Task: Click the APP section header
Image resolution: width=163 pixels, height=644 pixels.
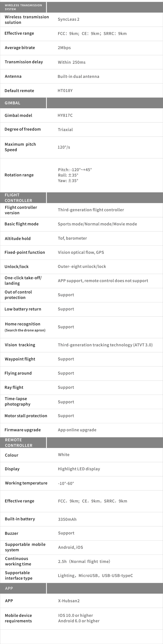Action: (x=9, y=588)
